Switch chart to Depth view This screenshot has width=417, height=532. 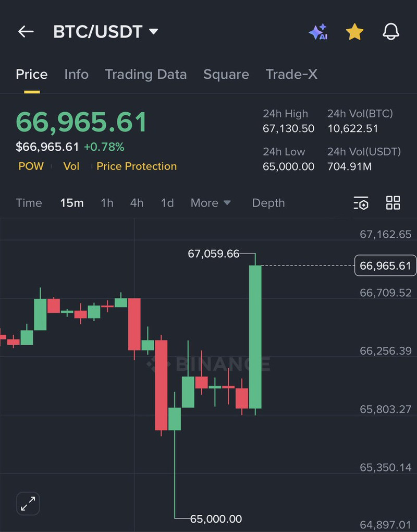point(268,203)
